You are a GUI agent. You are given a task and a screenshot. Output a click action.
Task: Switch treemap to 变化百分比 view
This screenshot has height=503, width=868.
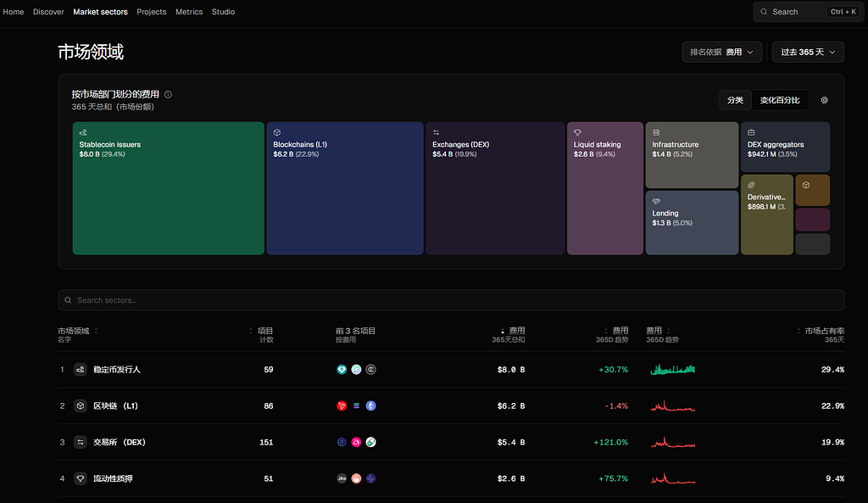779,100
